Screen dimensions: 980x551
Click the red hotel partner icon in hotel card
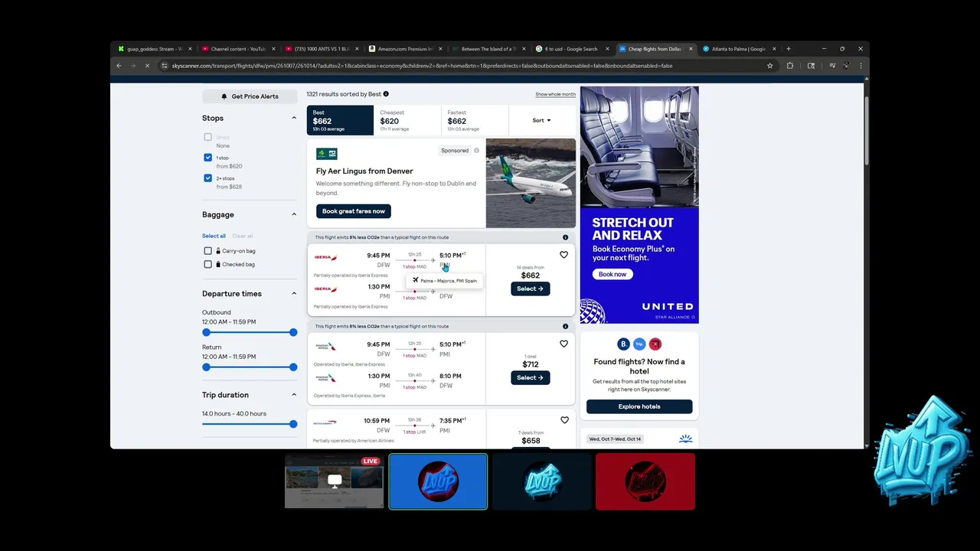(x=655, y=344)
